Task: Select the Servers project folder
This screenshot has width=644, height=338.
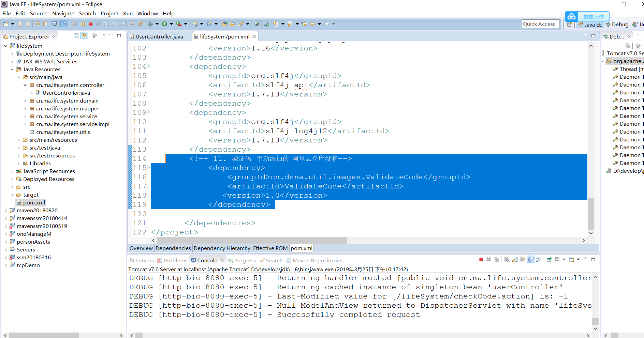Action: pyautogui.click(x=26, y=249)
